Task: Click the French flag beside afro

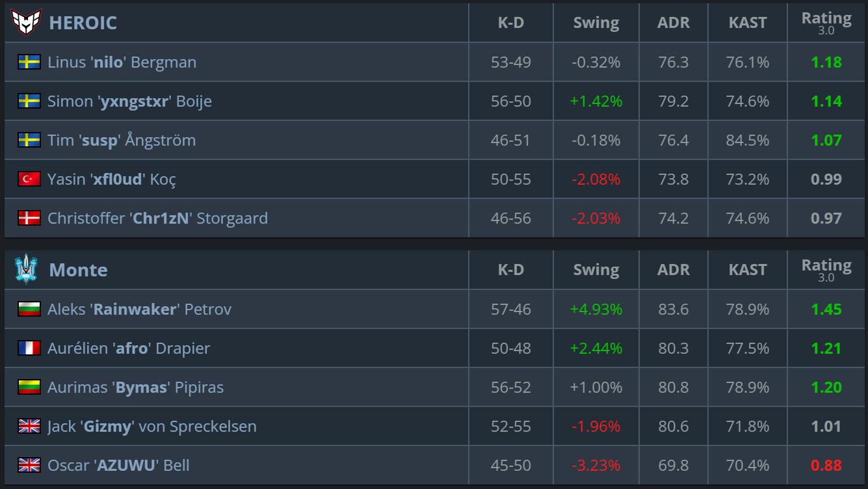Action: [29, 349]
